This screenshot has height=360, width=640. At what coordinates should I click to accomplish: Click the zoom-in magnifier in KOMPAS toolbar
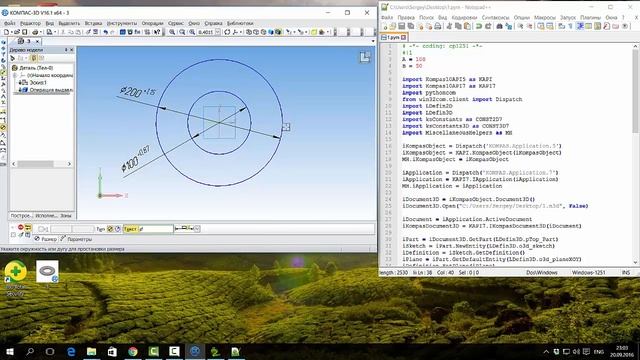click(x=172, y=32)
